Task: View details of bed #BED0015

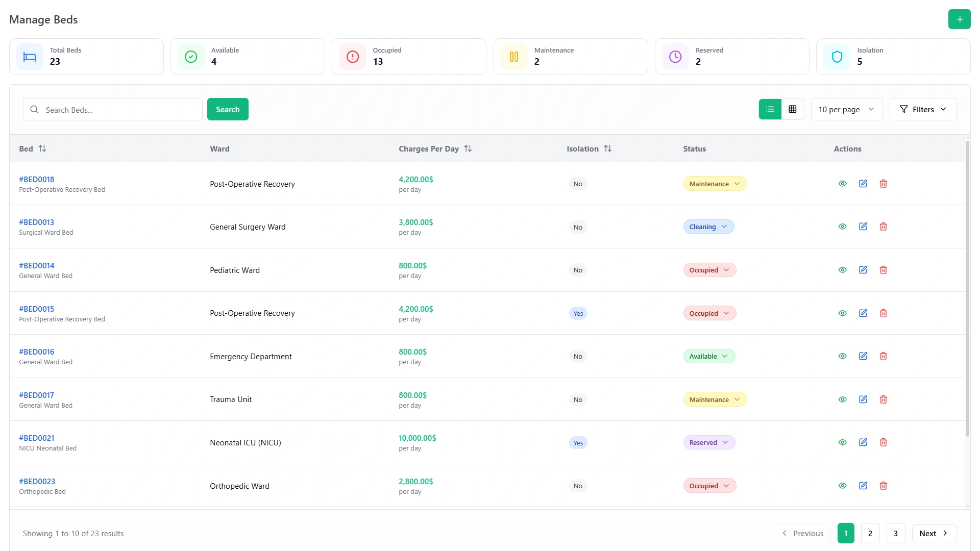Action: click(x=842, y=313)
